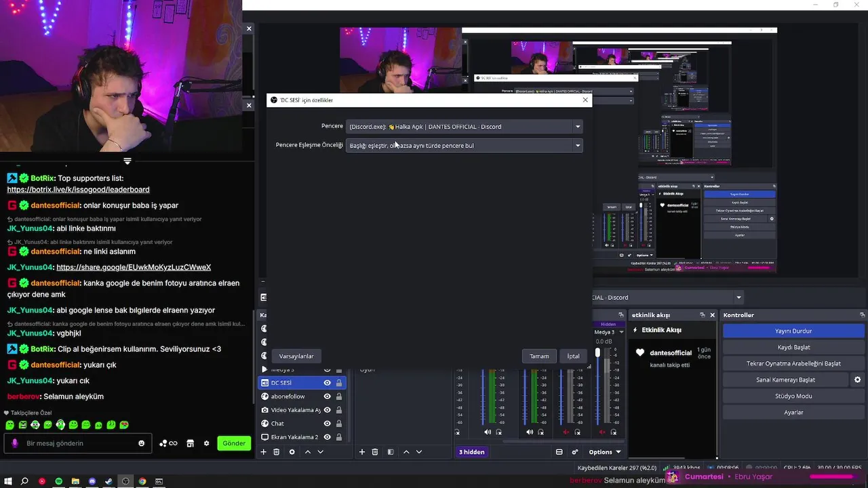Add a new scene with the plus icon under the scenes list
The width and height of the screenshot is (868, 488).
(x=361, y=452)
